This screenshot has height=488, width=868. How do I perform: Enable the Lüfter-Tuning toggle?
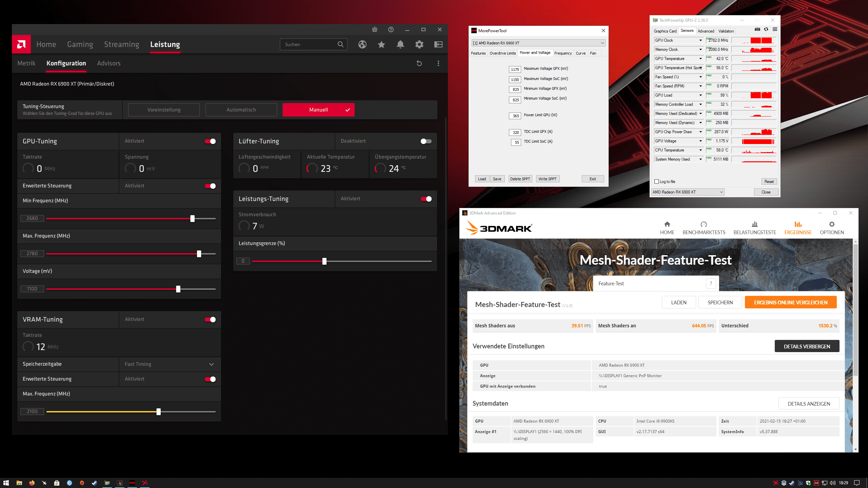pyautogui.click(x=426, y=141)
